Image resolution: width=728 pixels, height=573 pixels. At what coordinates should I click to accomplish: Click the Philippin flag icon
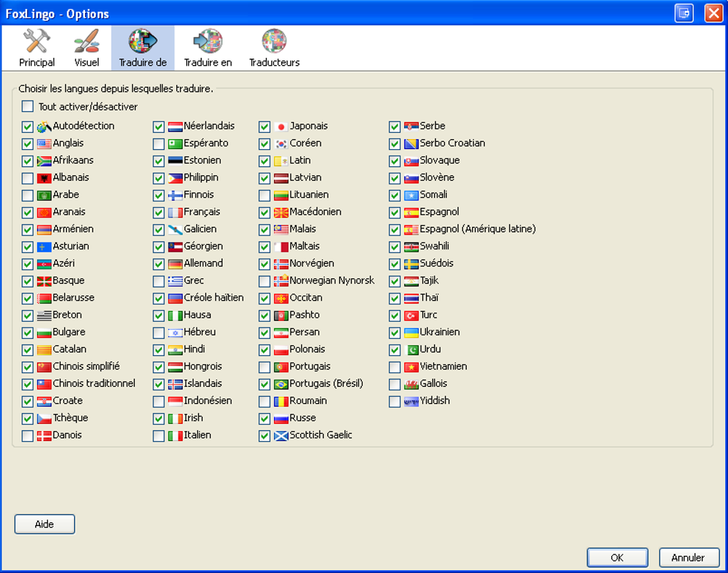tap(175, 178)
